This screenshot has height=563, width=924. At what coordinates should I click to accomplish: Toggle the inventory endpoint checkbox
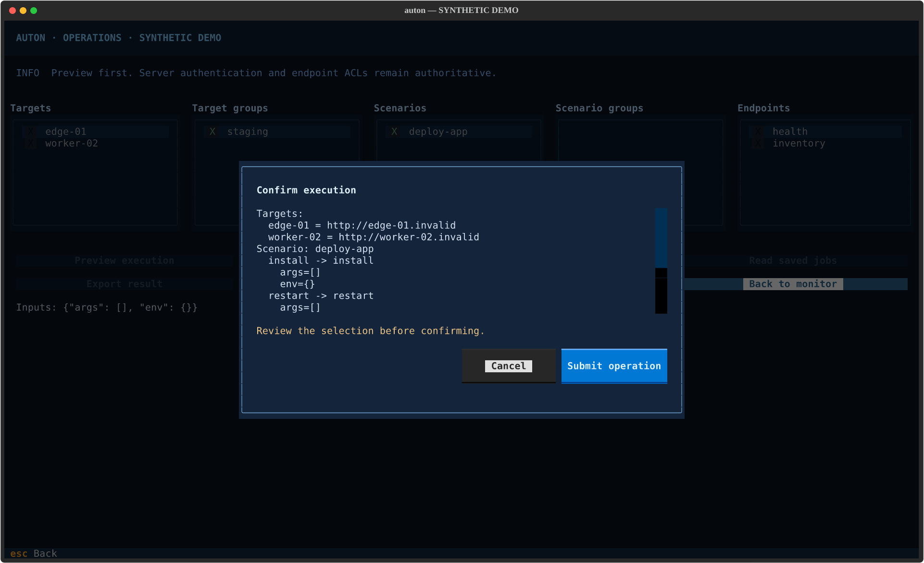(x=758, y=143)
